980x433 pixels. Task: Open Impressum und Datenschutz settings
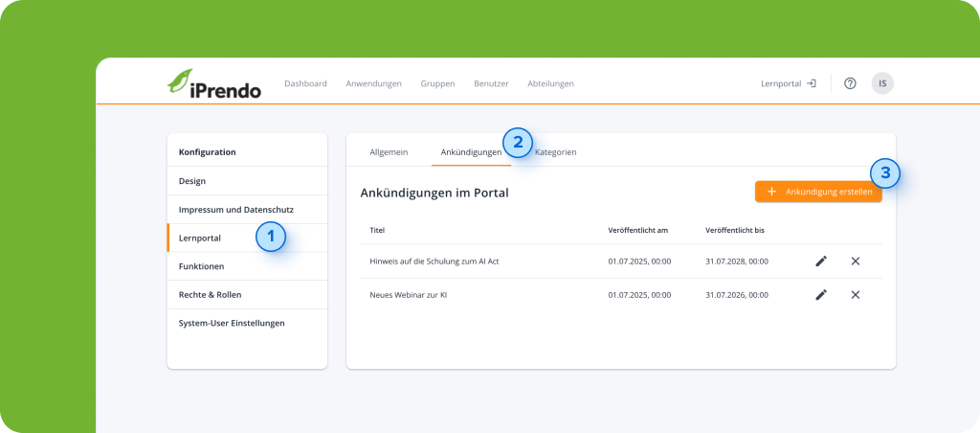point(235,209)
